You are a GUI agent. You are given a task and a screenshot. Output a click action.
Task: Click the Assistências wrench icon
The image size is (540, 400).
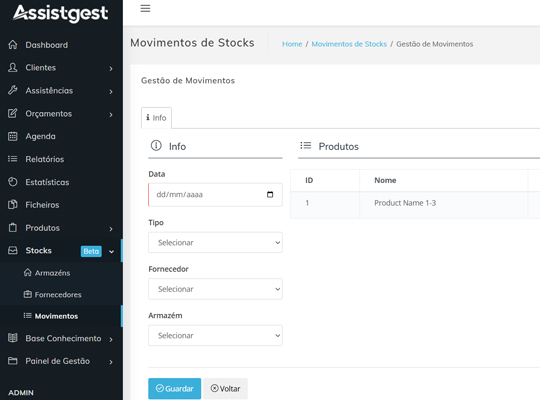coord(13,90)
